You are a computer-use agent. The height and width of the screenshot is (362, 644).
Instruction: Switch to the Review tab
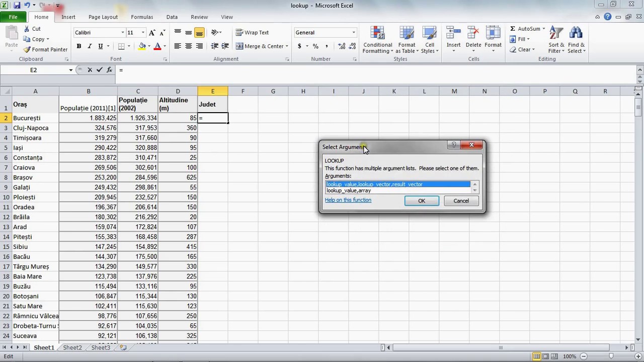(199, 17)
